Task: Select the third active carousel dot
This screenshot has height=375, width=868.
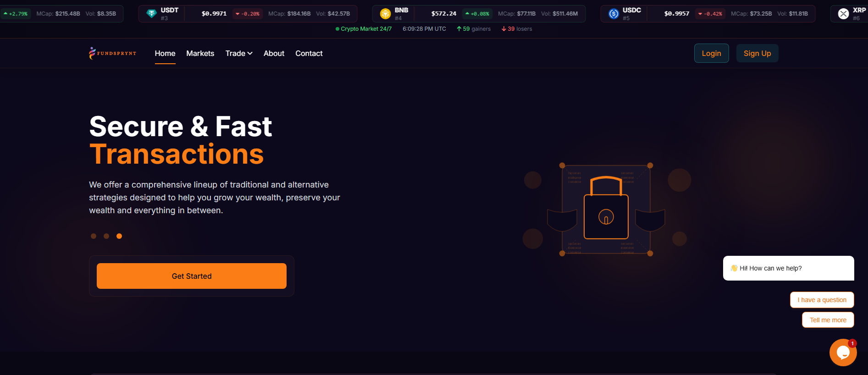Action: click(119, 236)
